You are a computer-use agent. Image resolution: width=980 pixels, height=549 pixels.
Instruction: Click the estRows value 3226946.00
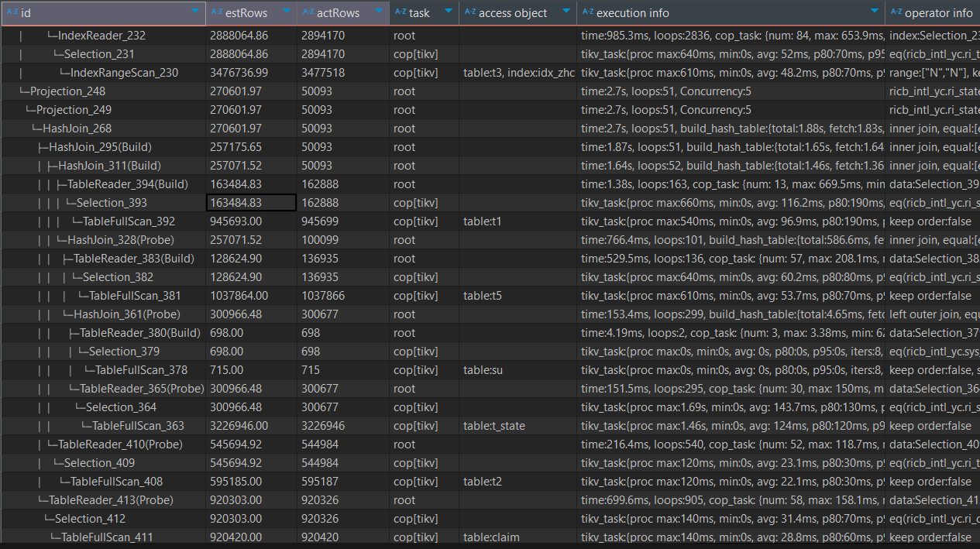click(x=251, y=426)
